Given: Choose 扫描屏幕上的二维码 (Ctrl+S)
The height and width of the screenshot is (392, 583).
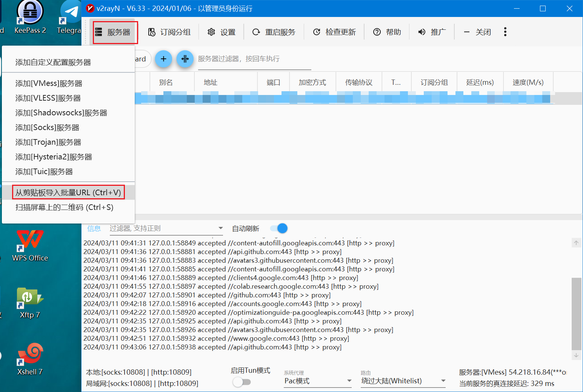Looking at the screenshot, I should (x=68, y=207).
